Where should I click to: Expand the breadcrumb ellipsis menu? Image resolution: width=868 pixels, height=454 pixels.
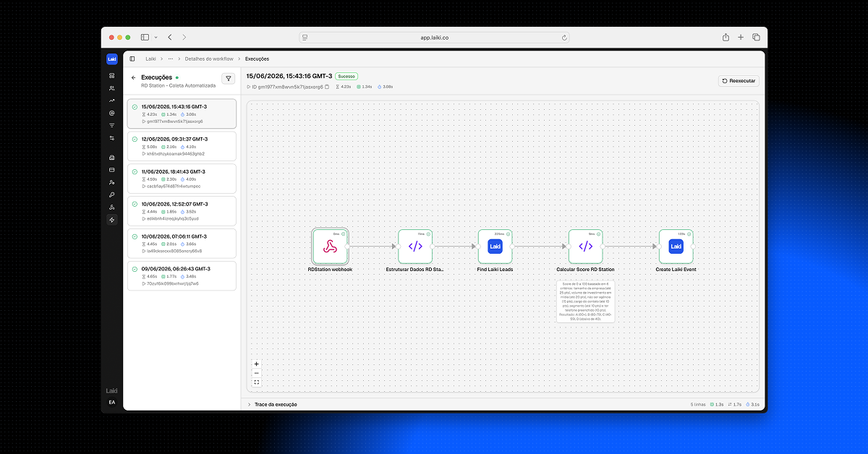pos(170,59)
